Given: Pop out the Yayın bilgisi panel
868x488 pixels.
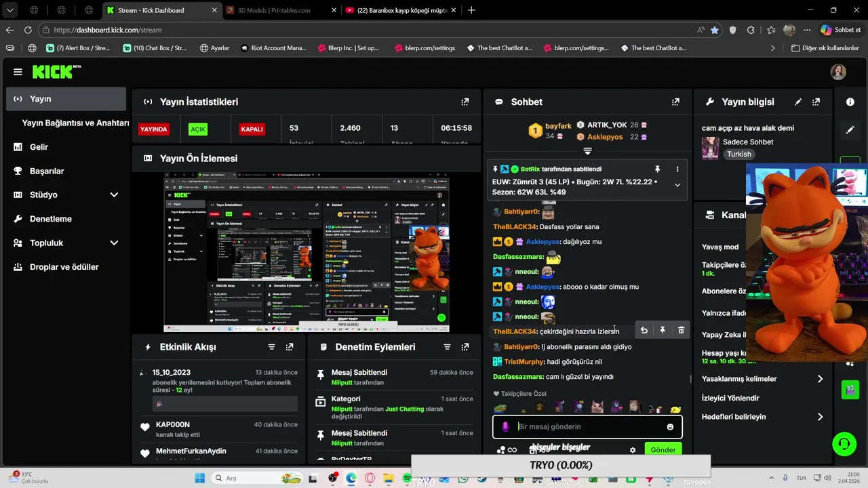Looking at the screenshot, I should (x=816, y=102).
